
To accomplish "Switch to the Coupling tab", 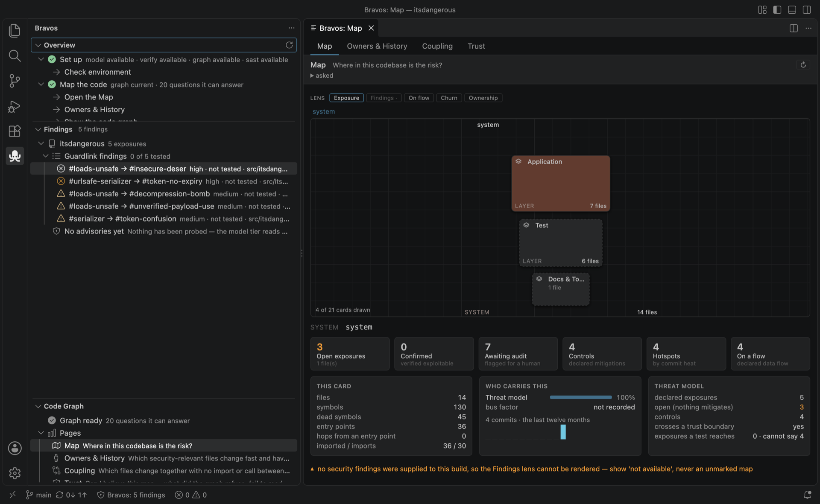I will (437, 46).
